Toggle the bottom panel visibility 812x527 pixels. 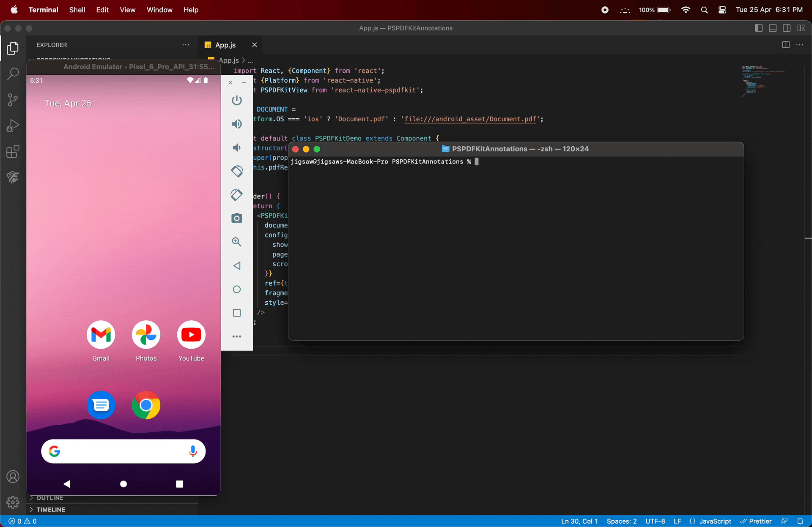coord(773,28)
